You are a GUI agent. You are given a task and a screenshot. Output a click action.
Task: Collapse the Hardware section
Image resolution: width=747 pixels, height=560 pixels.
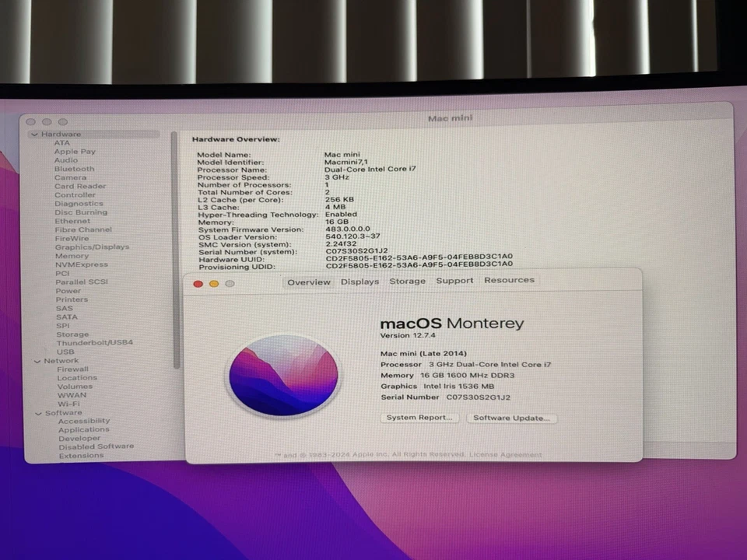[35, 134]
